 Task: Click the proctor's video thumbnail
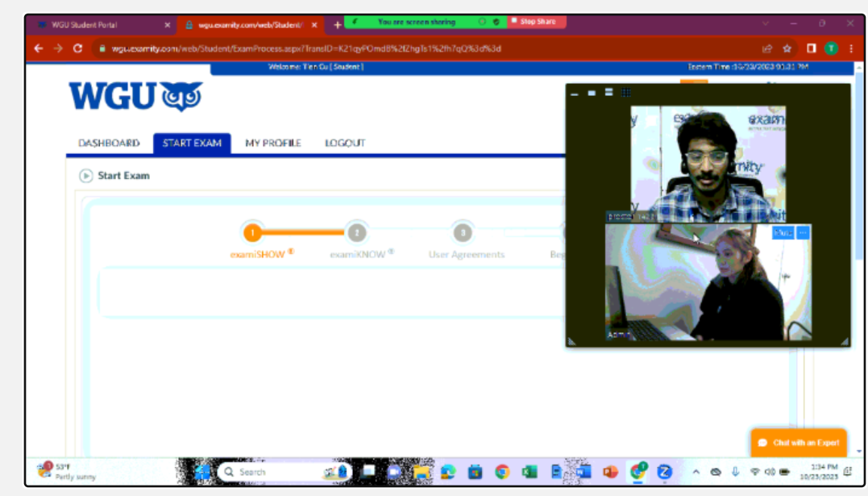coord(708,164)
